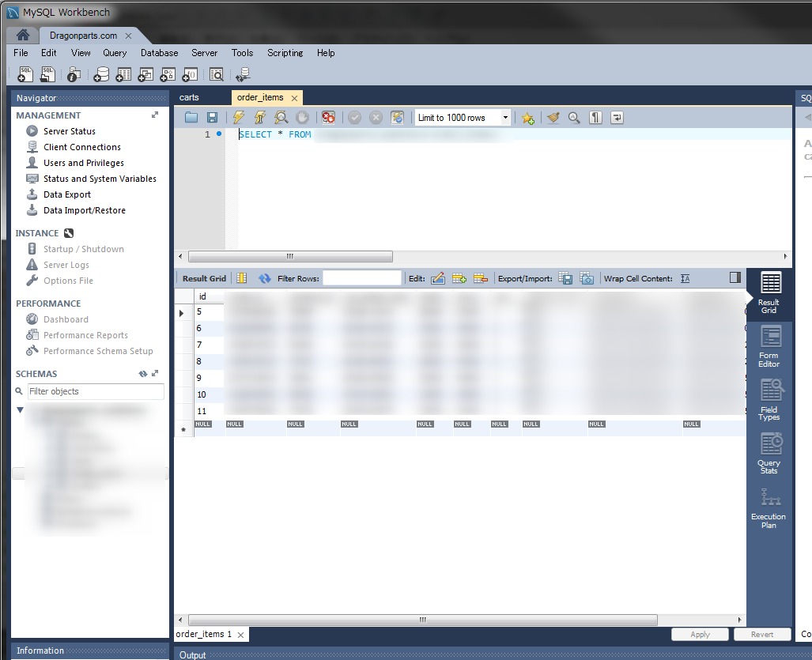Edit current row pencil icon
Screen dimensions: 812x660
(x=437, y=278)
